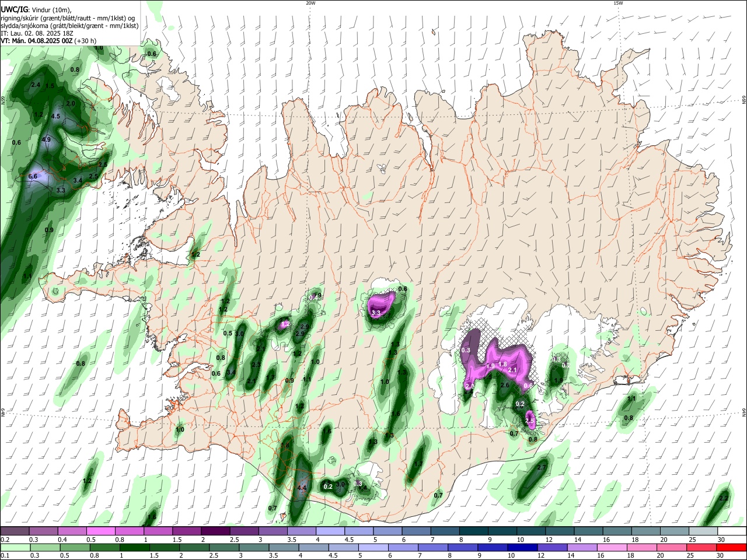Click the darkest green 1 mm swatch, lower legend
This screenshot has height=560, width=747.
click(x=134, y=547)
